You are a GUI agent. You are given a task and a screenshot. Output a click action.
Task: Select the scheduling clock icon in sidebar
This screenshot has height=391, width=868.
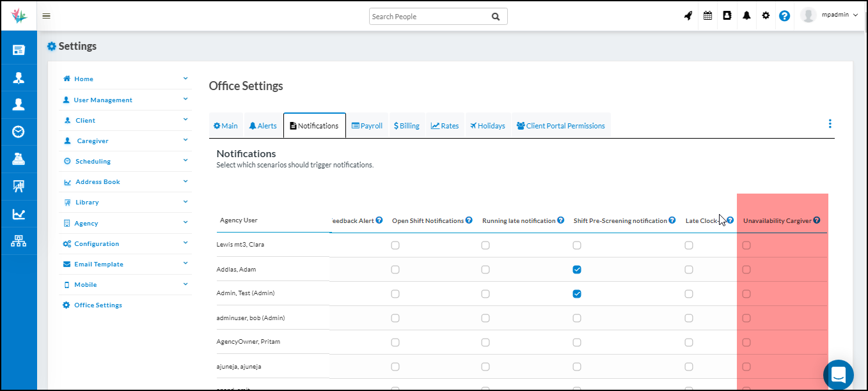[19, 132]
